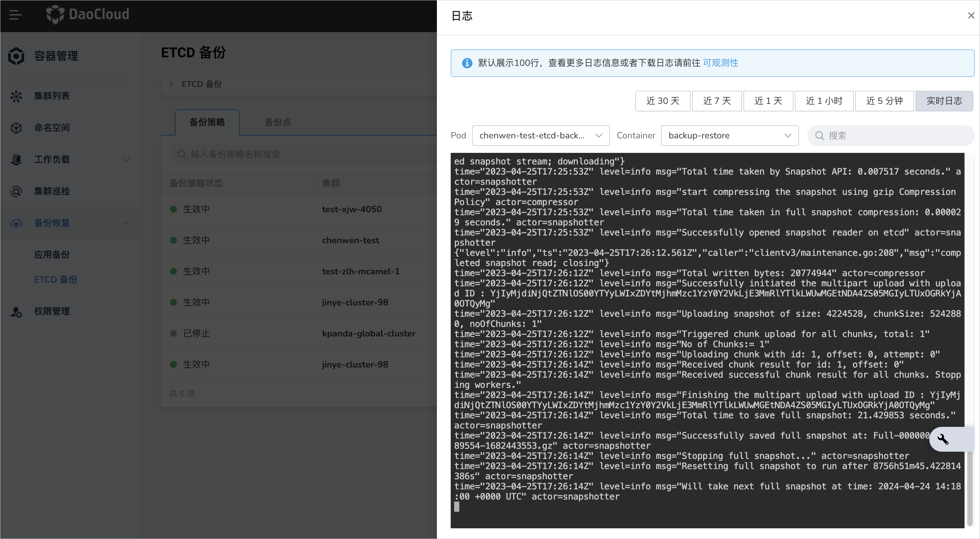
Task: Open the Pod dropdown
Action: (541, 136)
